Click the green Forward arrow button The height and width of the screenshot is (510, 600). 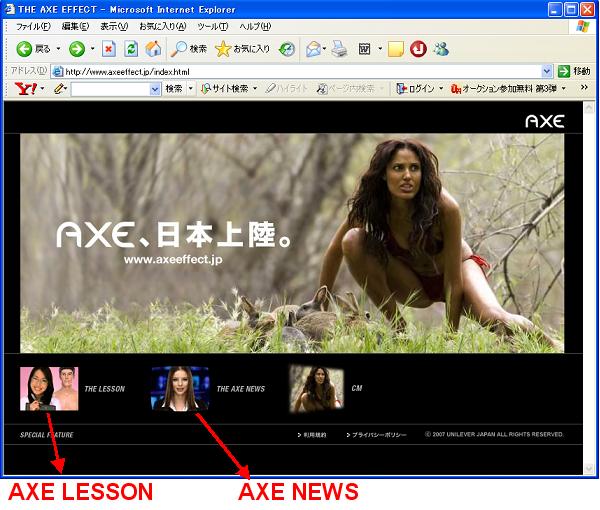pos(76,48)
